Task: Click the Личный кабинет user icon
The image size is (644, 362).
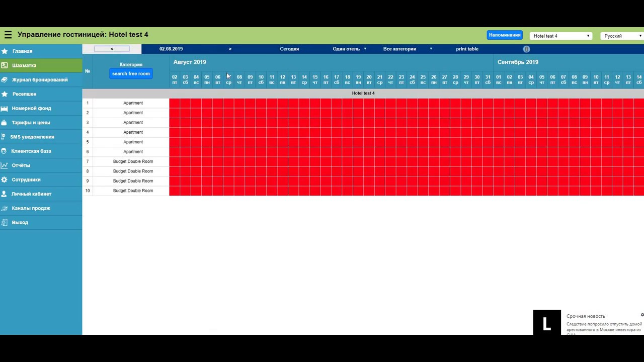Action: tap(5, 194)
